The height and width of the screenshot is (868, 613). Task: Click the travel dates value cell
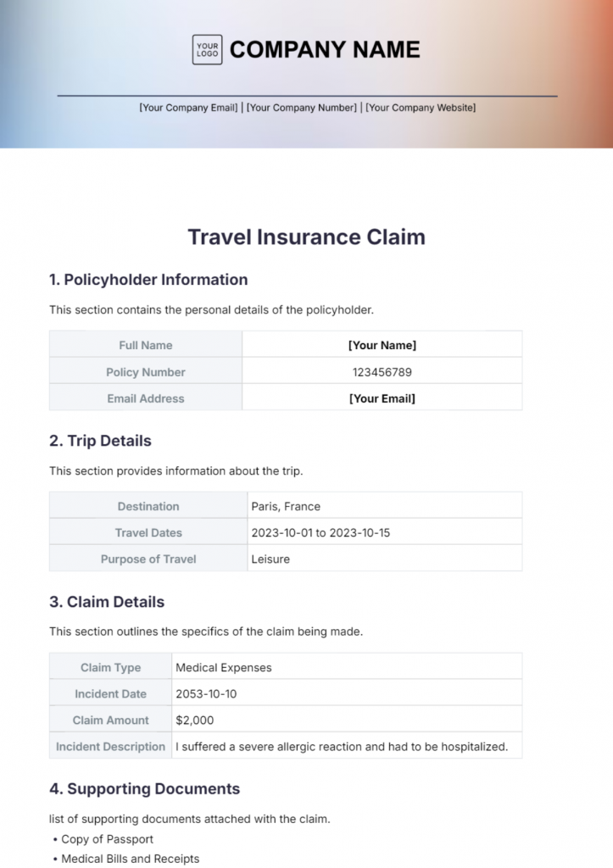pos(320,533)
